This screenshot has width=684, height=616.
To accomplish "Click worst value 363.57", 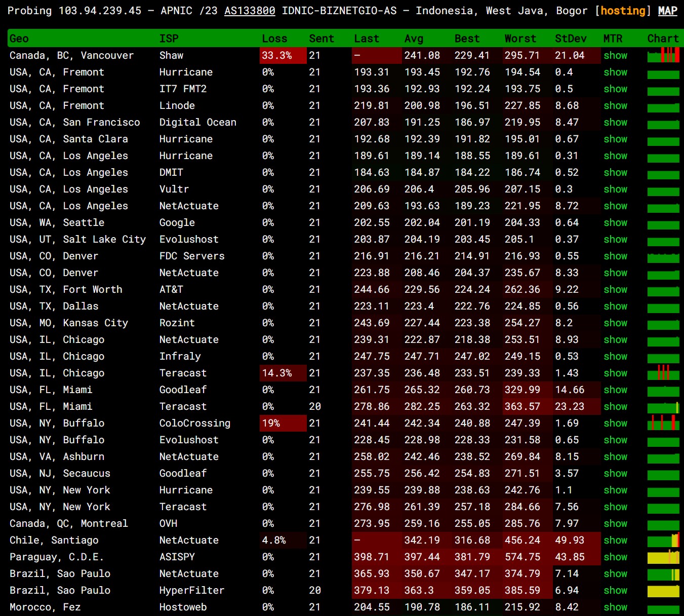I will tap(522, 406).
